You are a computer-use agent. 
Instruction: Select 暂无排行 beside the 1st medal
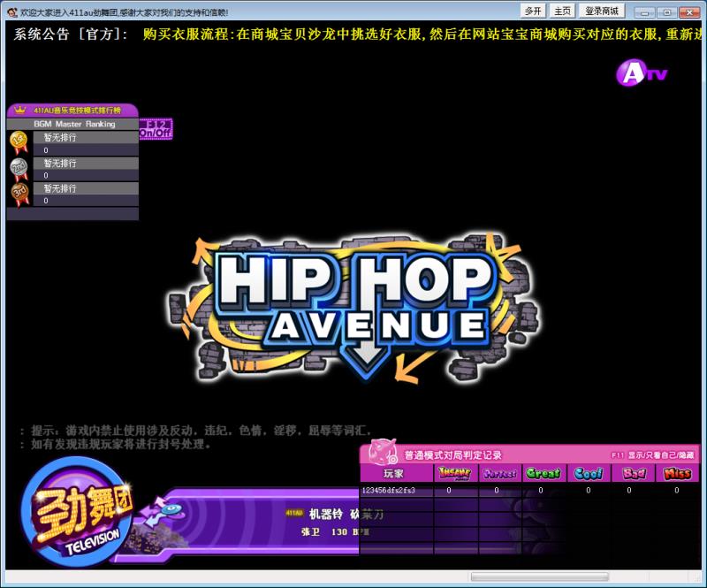(60, 137)
